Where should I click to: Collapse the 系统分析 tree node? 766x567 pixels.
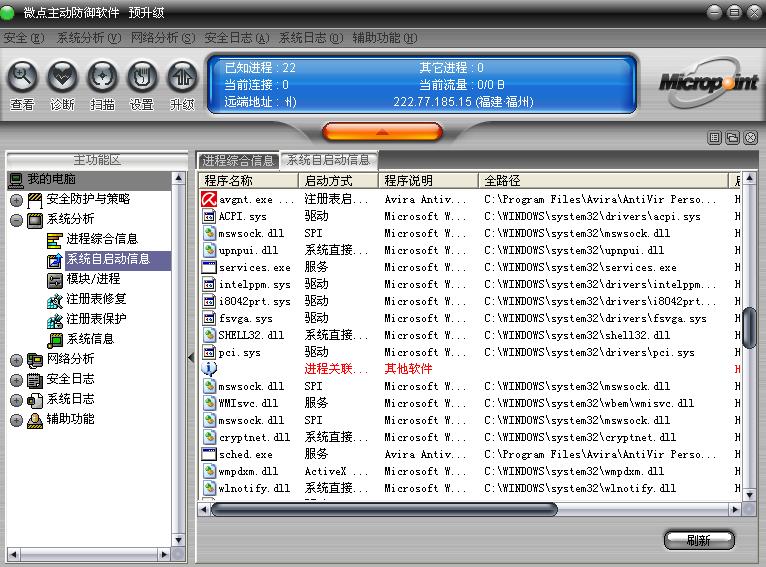16,220
